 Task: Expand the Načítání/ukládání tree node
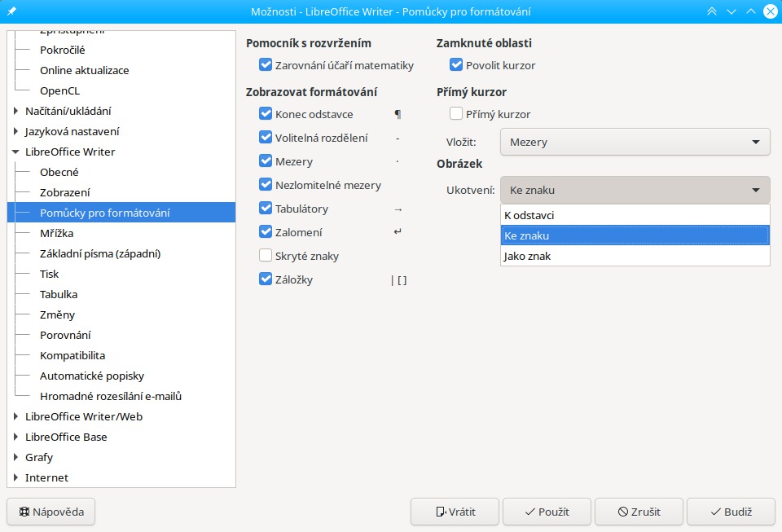click(x=15, y=111)
